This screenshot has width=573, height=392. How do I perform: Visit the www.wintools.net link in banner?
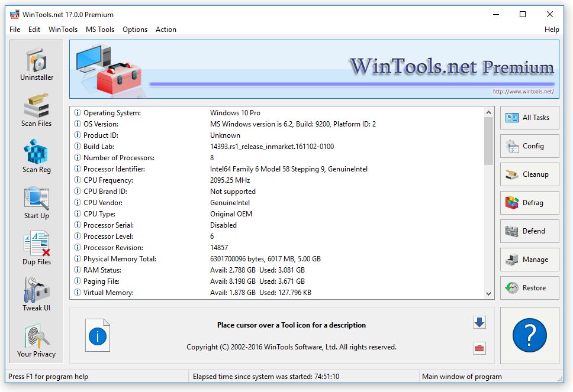pos(523,92)
